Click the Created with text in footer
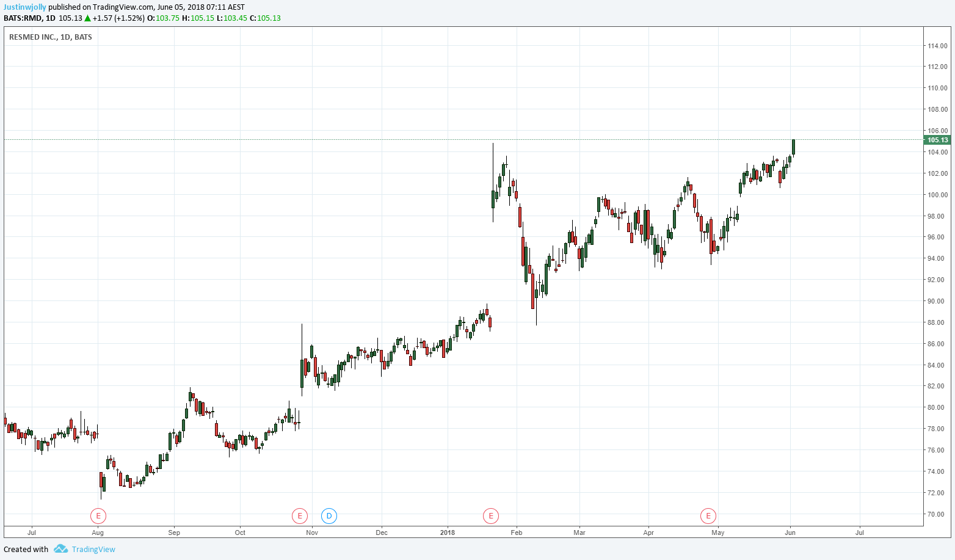Screen dimensions: 955x560 point(26,549)
